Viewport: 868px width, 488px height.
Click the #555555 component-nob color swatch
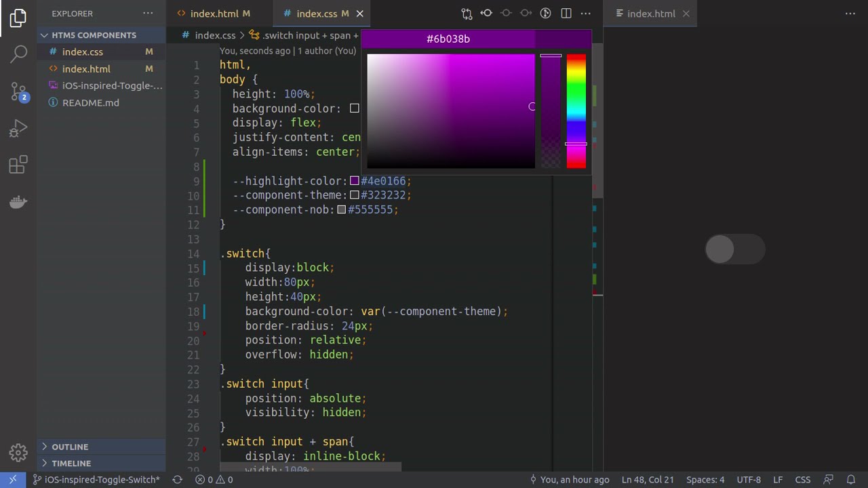[x=341, y=210]
